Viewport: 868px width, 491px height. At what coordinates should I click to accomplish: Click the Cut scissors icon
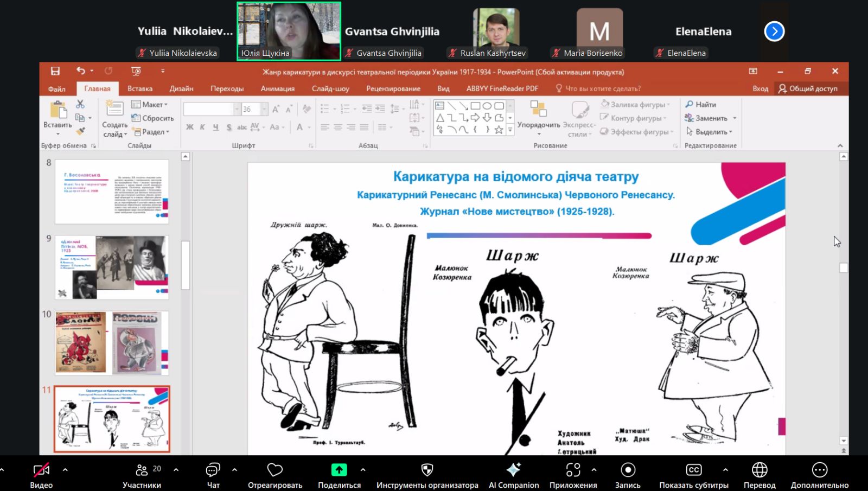coord(80,104)
